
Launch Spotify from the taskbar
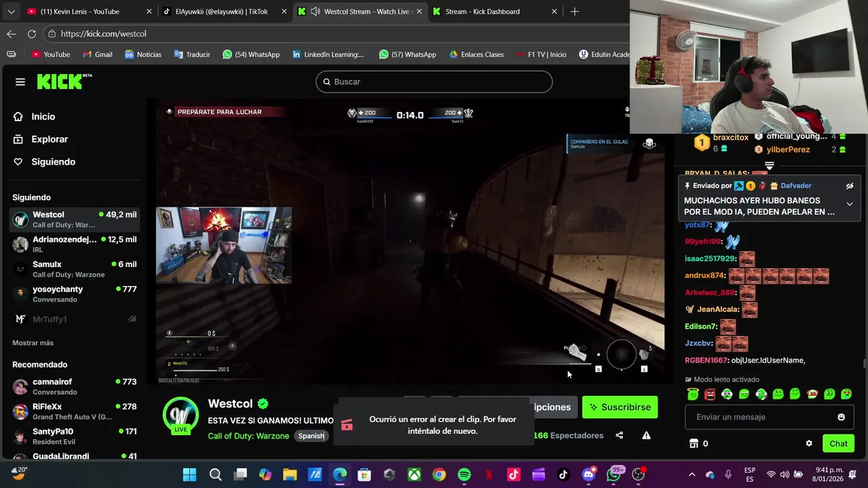coord(464,474)
